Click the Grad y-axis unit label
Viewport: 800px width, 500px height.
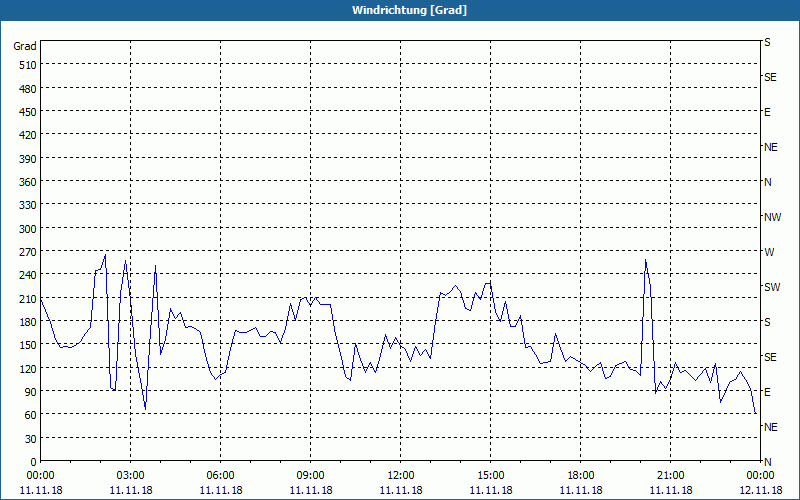(x=25, y=46)
